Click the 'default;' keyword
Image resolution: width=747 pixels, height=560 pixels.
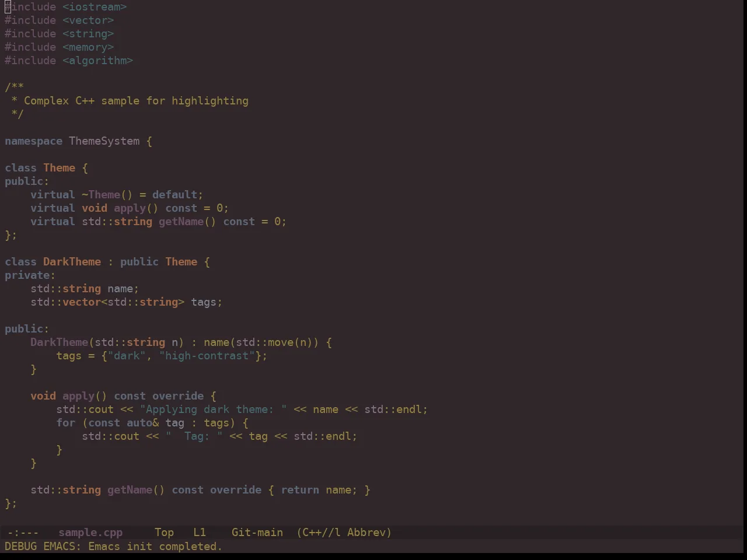[x=178, y=195]
